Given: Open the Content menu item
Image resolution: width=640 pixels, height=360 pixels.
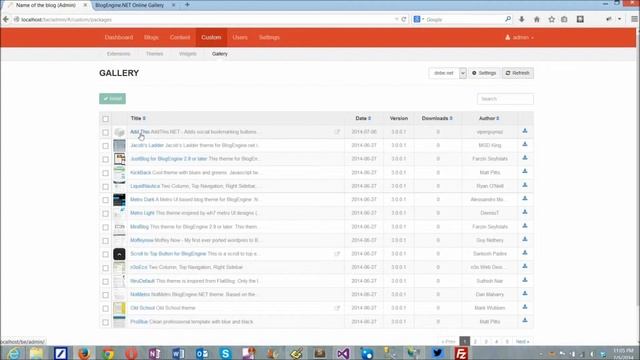Looking at the screenshot, I should (x=180, y=37).
